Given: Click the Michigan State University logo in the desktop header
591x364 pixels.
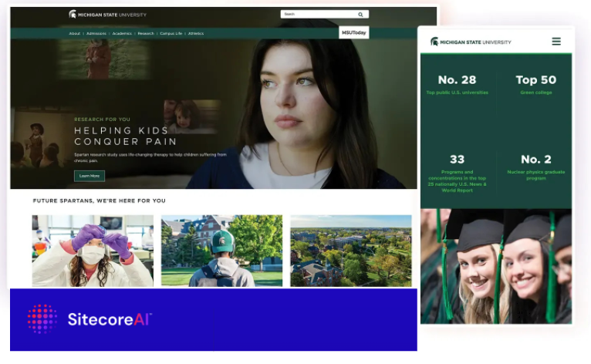Looking at the screenshot, I should point(107,15).
